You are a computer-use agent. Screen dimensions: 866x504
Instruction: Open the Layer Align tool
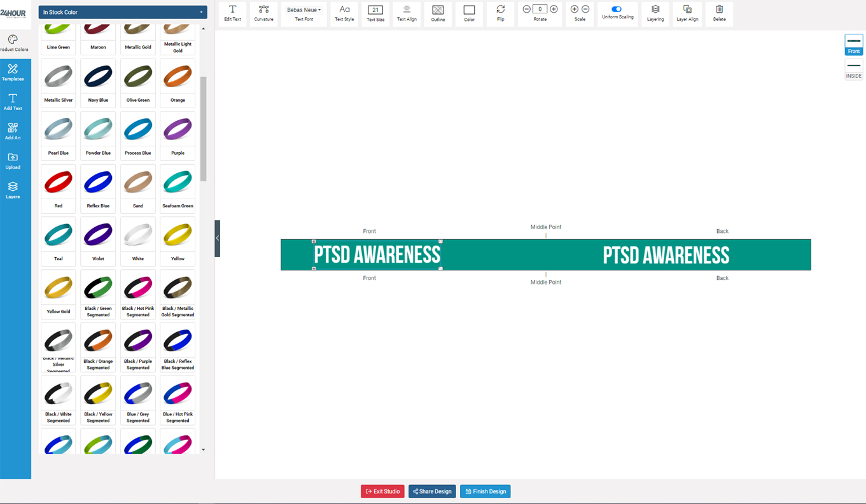tap(687, 13)
